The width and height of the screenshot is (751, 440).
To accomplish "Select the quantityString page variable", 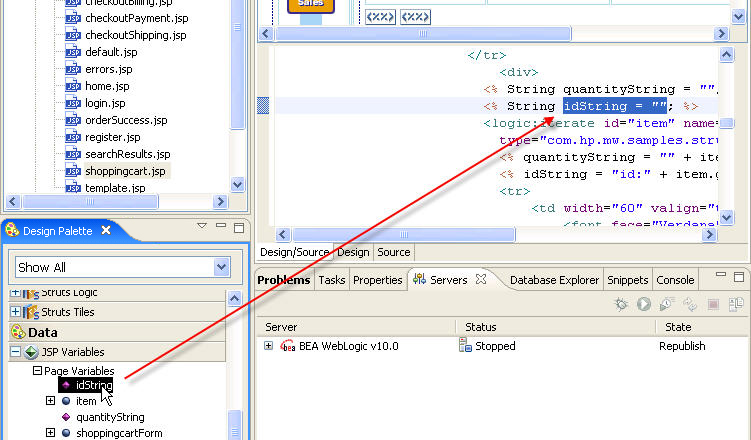I will coord(110,417).
